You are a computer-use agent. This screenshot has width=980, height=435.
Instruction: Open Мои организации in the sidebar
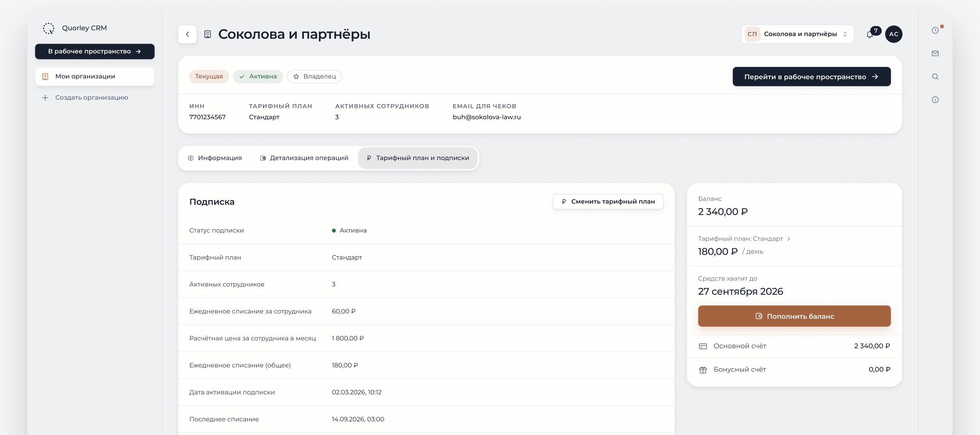pos(95,77)
